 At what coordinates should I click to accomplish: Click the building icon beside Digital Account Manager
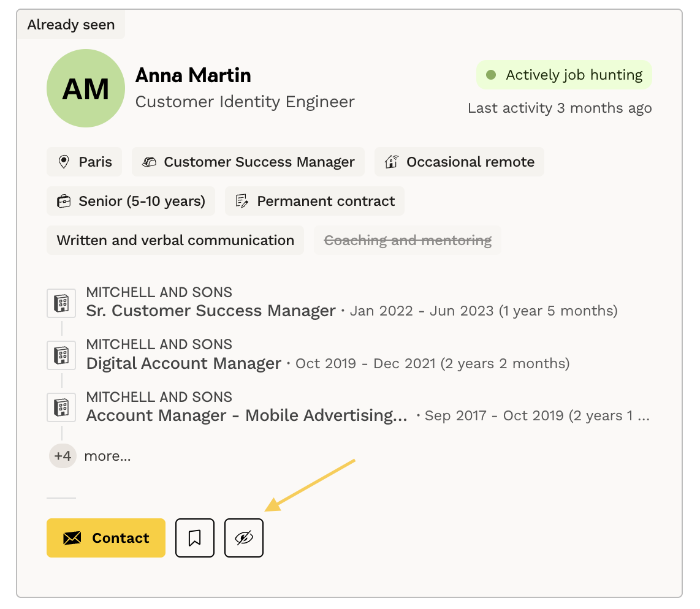(x=61, y=355)
